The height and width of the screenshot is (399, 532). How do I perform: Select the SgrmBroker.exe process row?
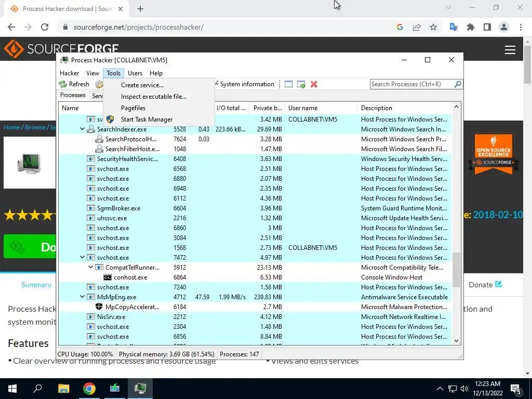[x=255, y=208]
